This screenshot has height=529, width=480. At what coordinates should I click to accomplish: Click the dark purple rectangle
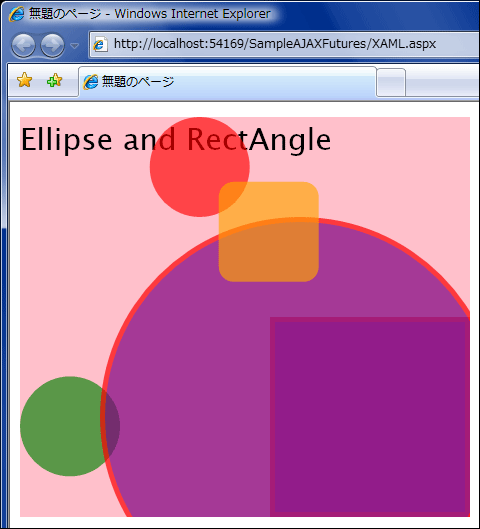pos(370,417)
